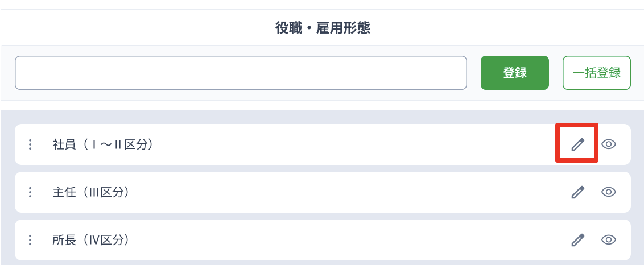644x265 pixels.
Task: Click the green 登録 button
Action: click(x=515, y=73)
